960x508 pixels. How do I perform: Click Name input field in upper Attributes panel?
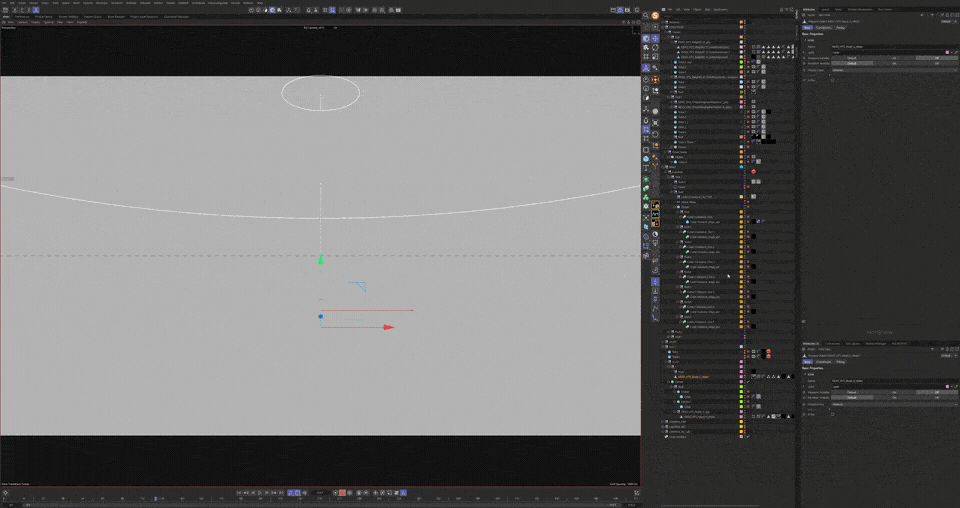894,47
